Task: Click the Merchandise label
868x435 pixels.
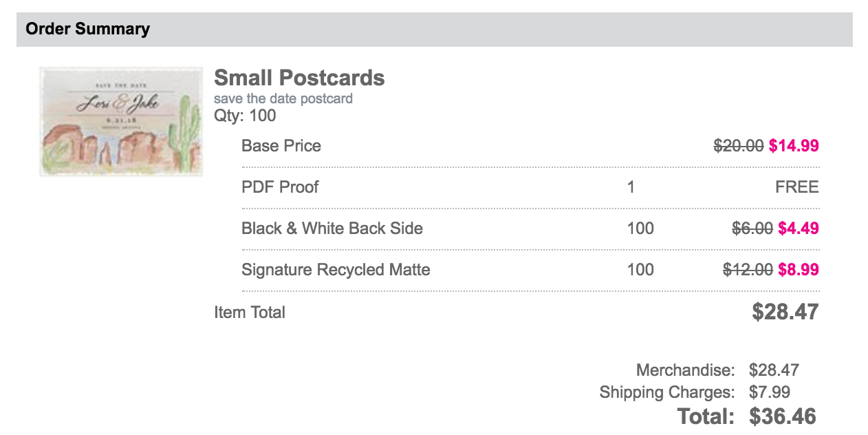Action: [x=685, y=370]
